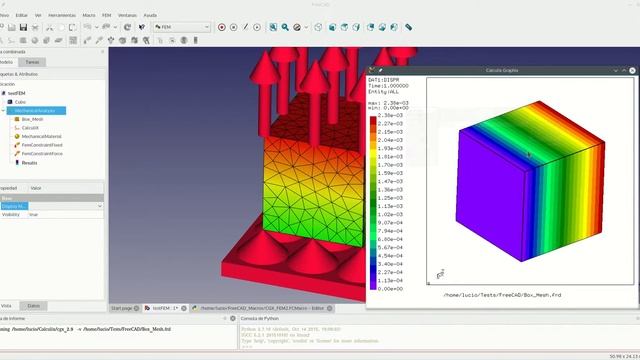The height and width of the screenshot is (360, 640).
Task: Collapse the MechanicalAnalysis tree node
Action: tap(3, 111)
